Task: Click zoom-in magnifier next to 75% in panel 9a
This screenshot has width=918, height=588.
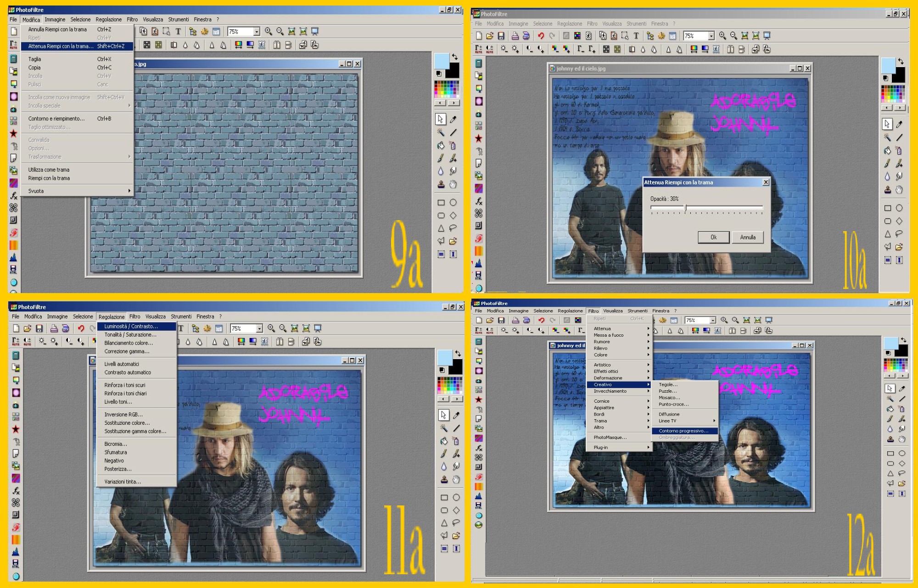Action: (269, 32)
